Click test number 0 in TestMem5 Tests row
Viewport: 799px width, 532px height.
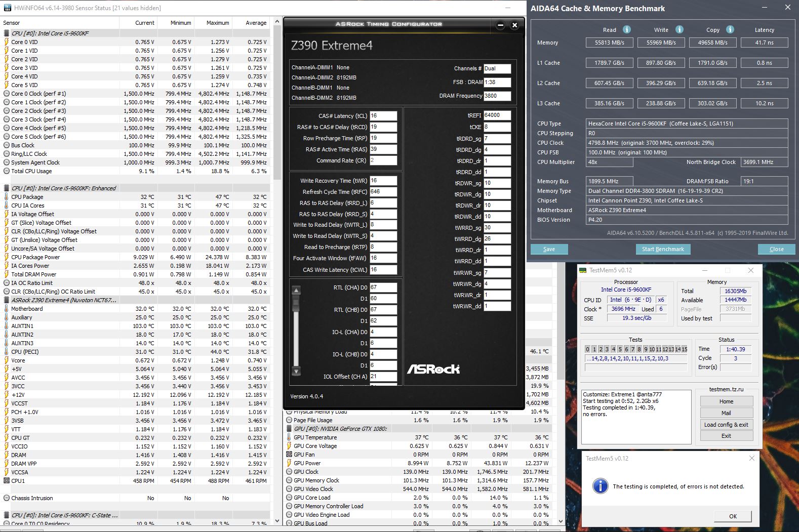point(587,349)
